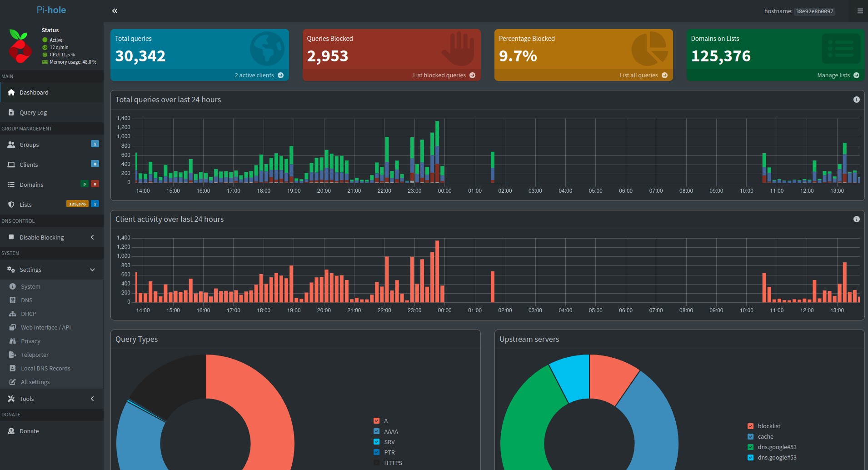The width and height of the screenshot is (868, 470).
Task: Collapse sidebar with double-chevron icon
Action: click(x=115, y=11)
